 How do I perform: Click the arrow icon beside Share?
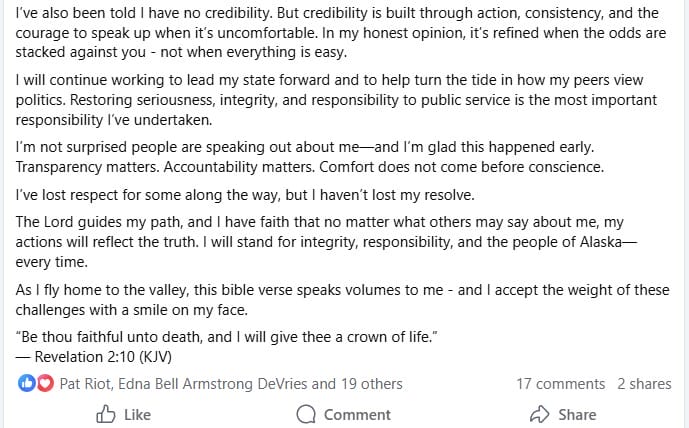tap(540, 414)
